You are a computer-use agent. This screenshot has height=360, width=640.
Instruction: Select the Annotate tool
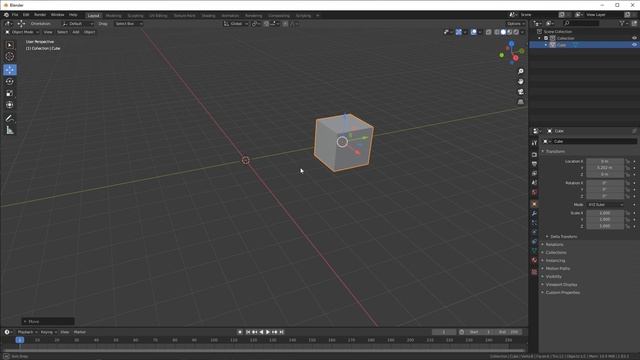(x=10, y=118)
